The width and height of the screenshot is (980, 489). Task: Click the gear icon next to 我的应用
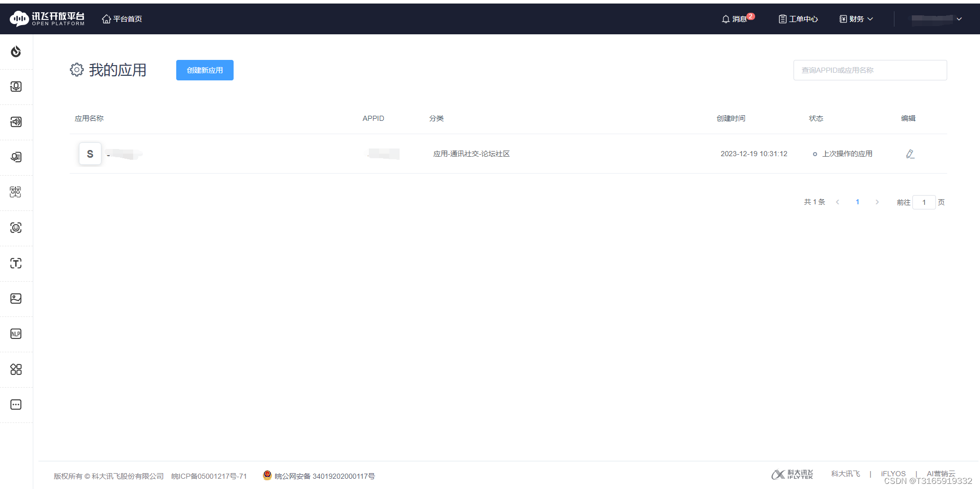tap(77, 70)
